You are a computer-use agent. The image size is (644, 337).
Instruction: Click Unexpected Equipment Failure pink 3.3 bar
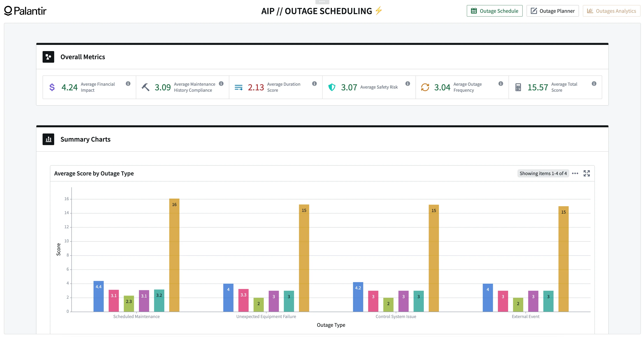243,300
